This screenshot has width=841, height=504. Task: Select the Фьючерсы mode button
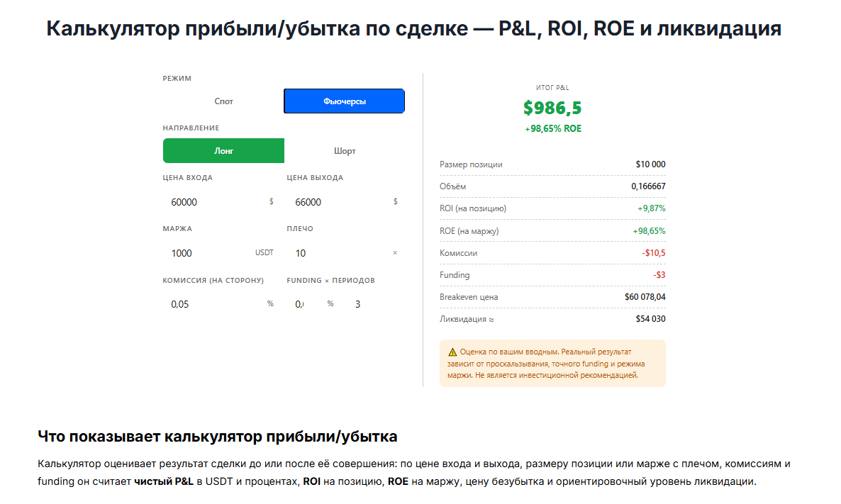[x=345, y=101]
